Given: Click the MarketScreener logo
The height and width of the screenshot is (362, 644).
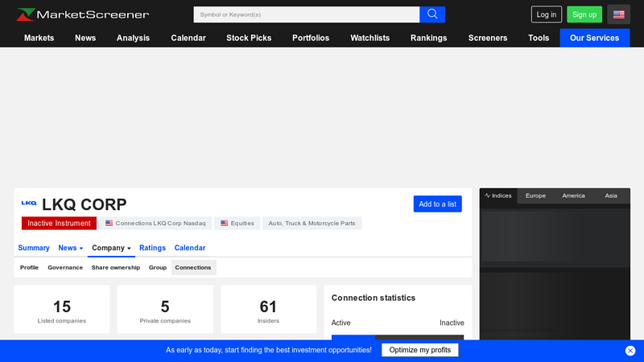Looking at the screenshot, I should click(x=82, y=14).
